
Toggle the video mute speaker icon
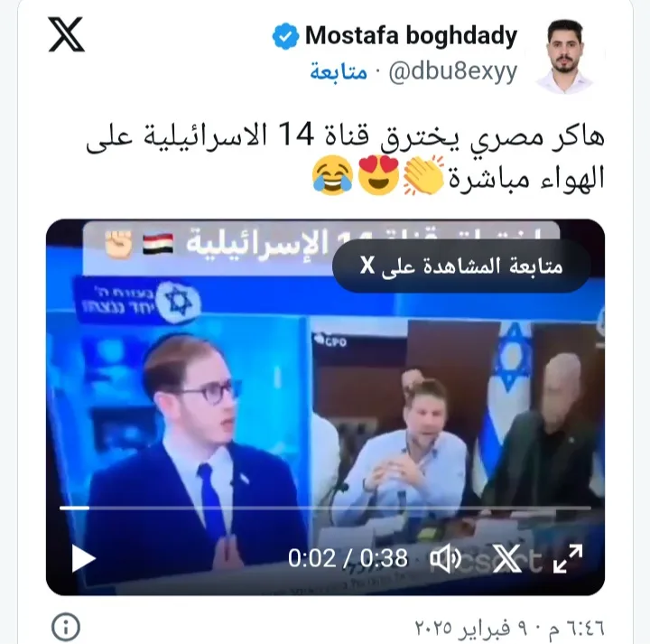[446, 558]
